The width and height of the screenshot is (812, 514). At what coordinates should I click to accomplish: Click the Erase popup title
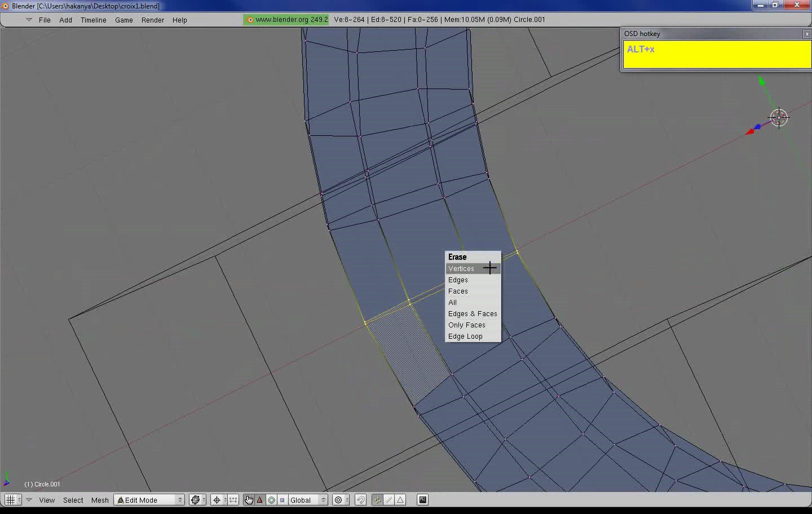pyautogui.click(x=457, y=257)
